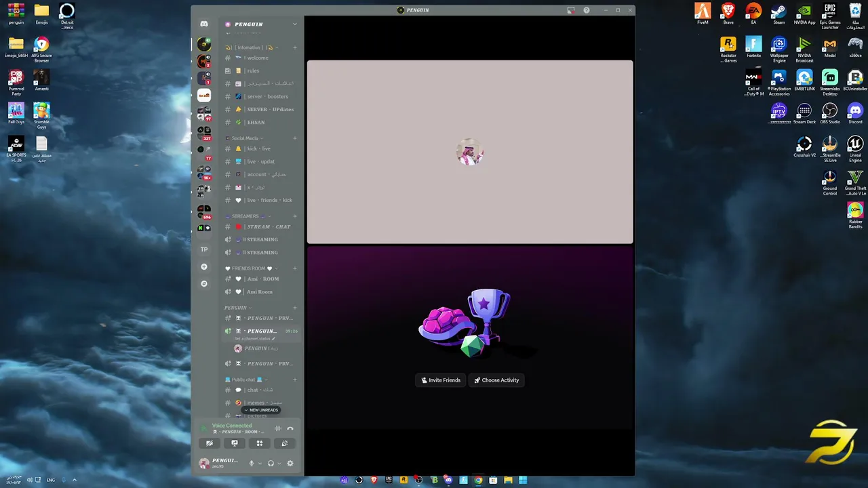
Task: Click user avatar tile in voice call
Action: (x=470, y=152)
